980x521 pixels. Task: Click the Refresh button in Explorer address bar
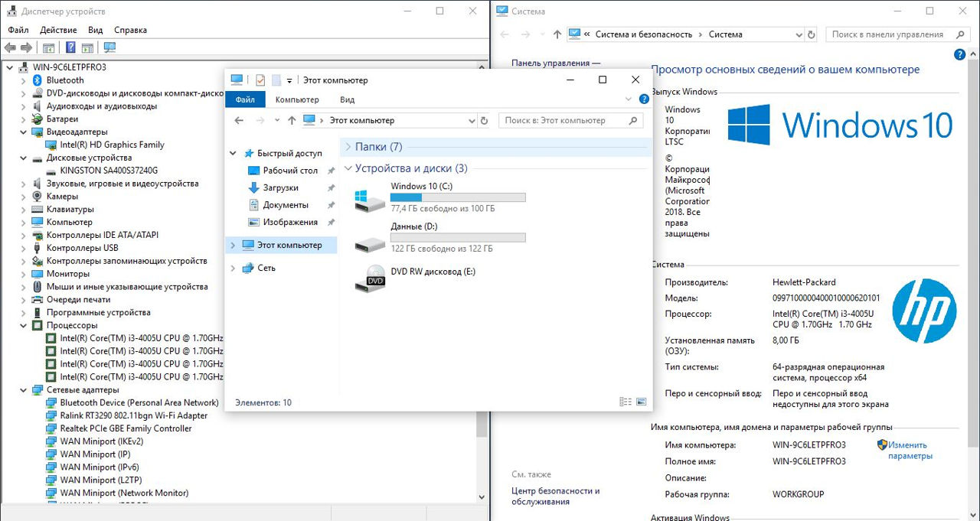tap(484, 121)
